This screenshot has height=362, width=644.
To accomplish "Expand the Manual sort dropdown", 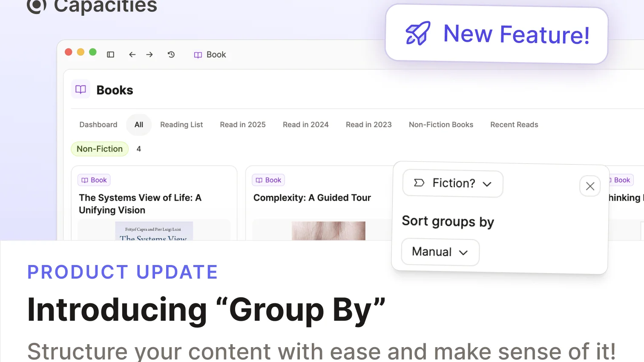I will click(x=440, y=252).
